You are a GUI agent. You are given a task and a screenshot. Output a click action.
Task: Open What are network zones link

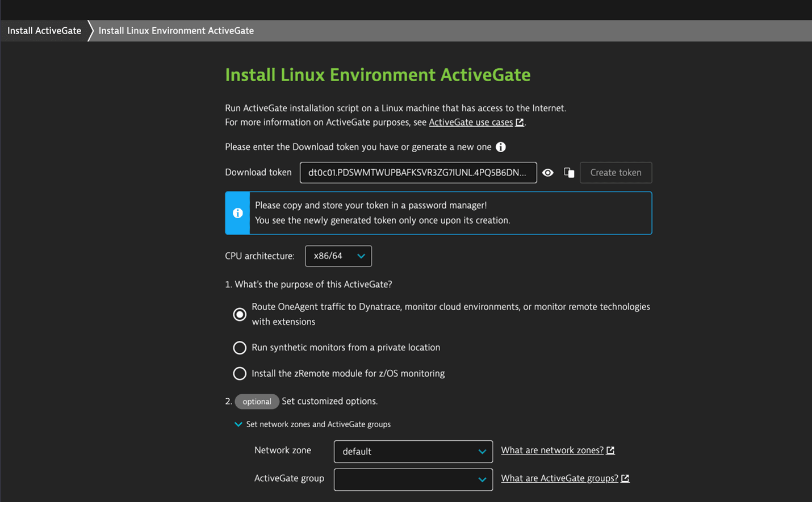pyautogui.click(x=552, y=450)
